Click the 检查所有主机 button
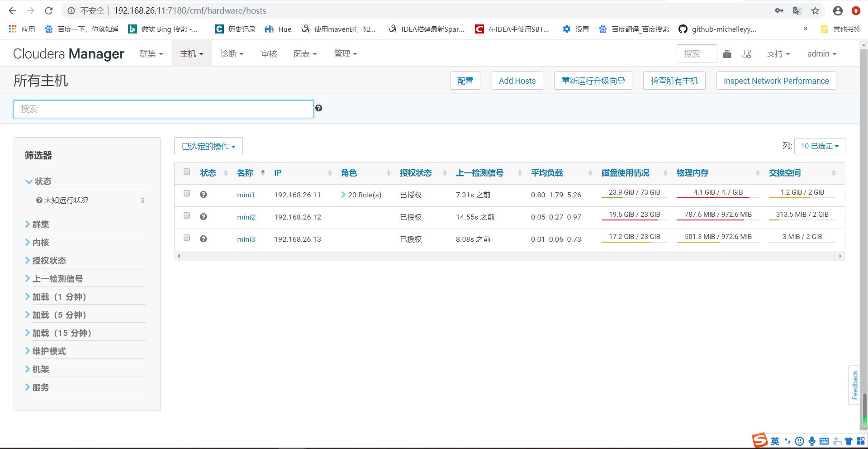 (x=674, y=81)
